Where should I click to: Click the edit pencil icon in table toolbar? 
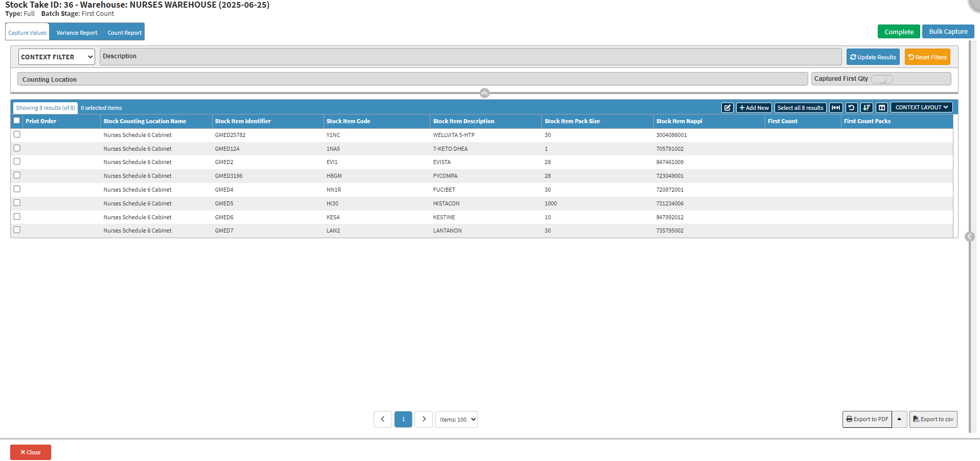727,108
